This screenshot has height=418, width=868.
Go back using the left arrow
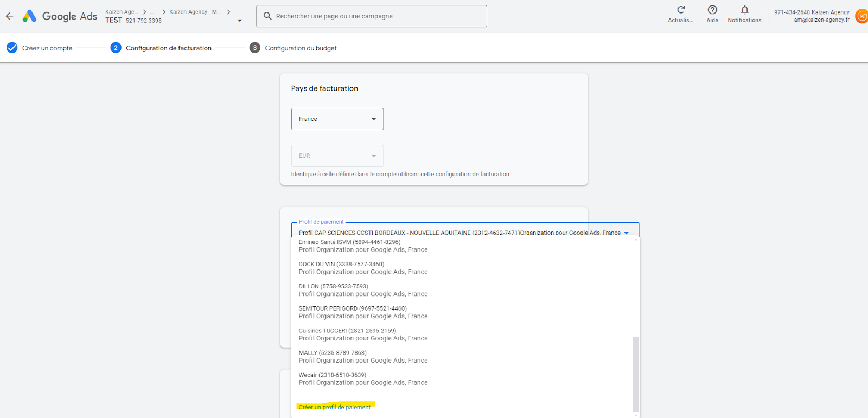point(9,16)
